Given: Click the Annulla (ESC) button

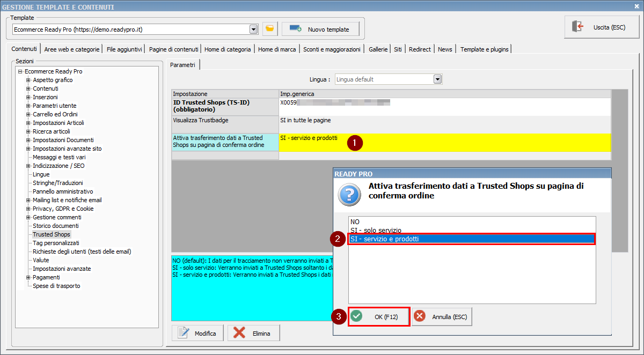Looking at the screenshot, I should click(442, 316).
